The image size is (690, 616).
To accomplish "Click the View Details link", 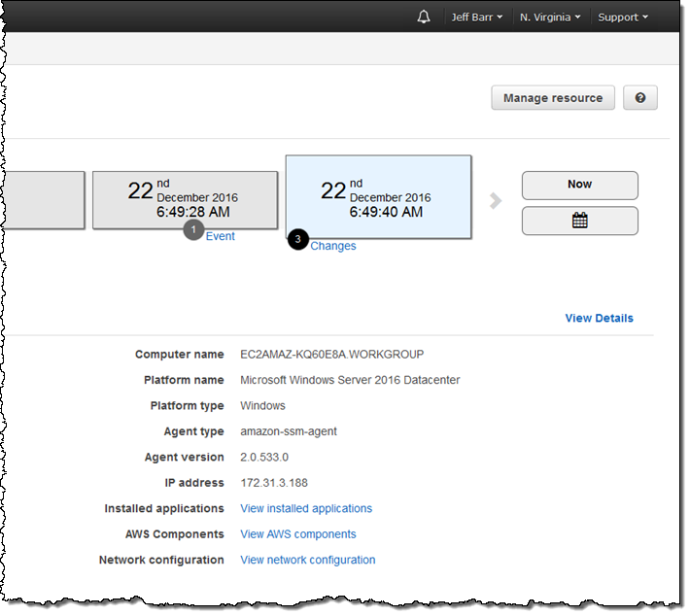I will click(599, 318).
